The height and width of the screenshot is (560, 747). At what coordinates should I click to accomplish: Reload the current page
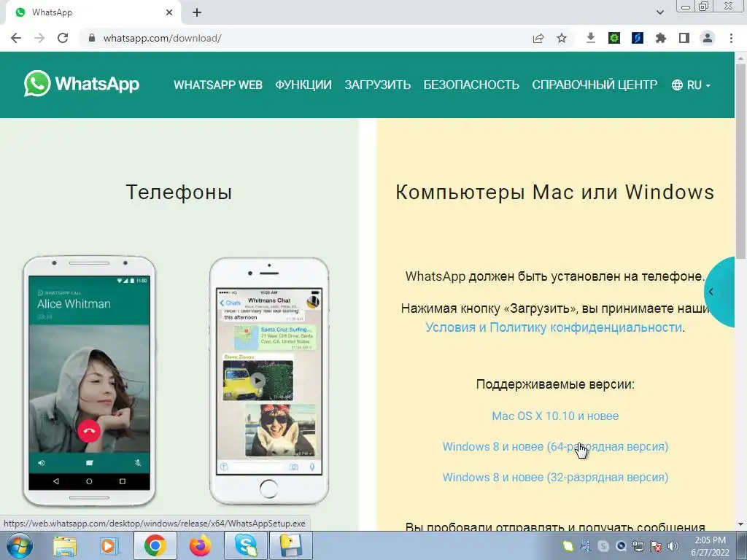pyautogui.click(x=63, y=38)
